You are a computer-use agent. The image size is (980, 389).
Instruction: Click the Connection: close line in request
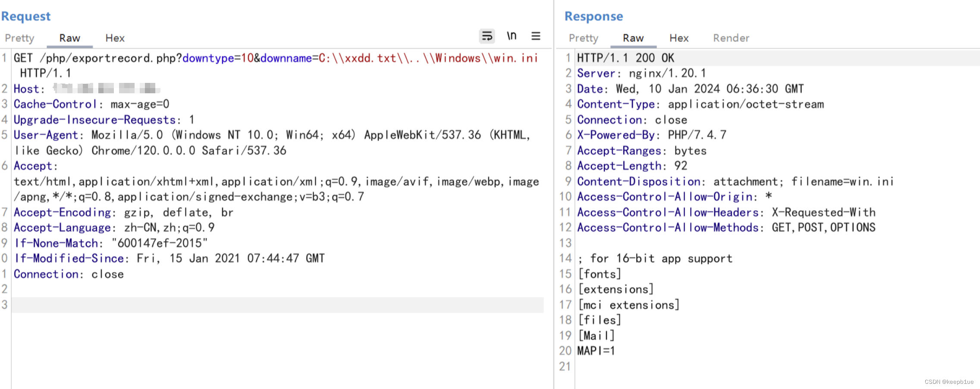click(x=69, y=274)
